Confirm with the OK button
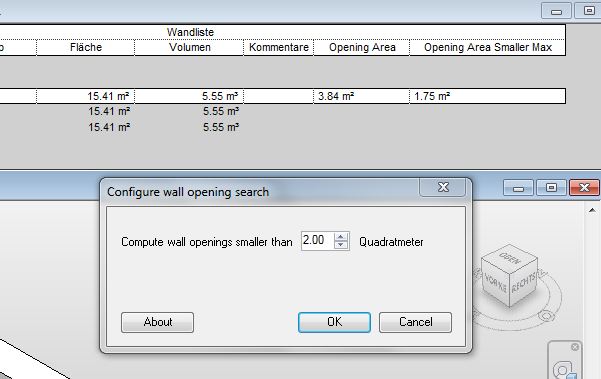The width and height of the screenshot is (601, 379). [x=334, y=322]
